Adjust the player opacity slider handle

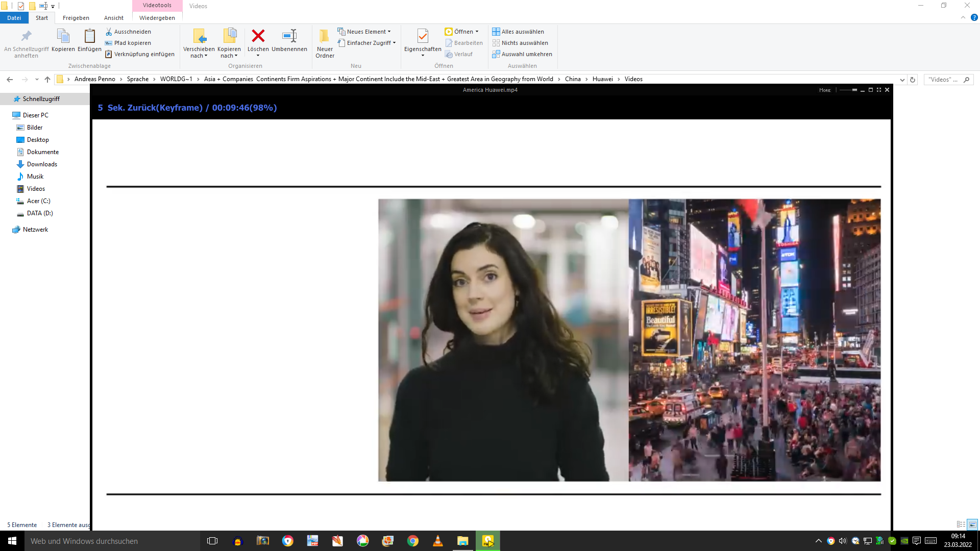coord(854,90)
